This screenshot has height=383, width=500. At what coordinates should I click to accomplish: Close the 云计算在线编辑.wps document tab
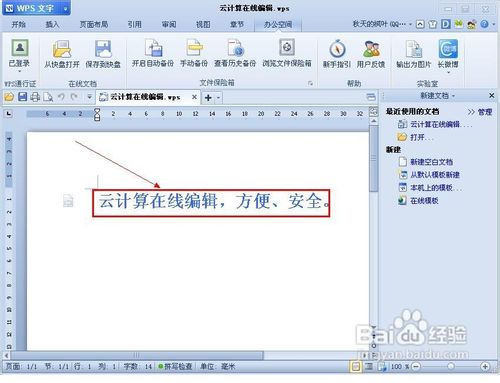point(194,97)
